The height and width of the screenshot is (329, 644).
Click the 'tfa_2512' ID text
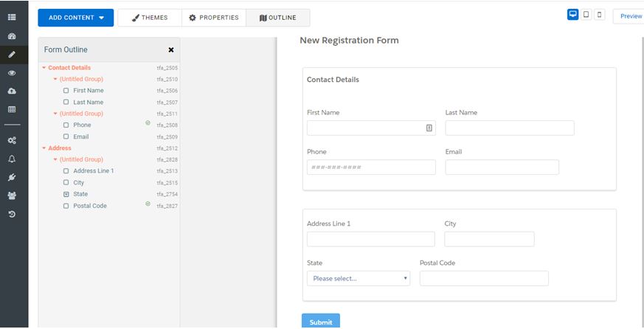point(167,148)
